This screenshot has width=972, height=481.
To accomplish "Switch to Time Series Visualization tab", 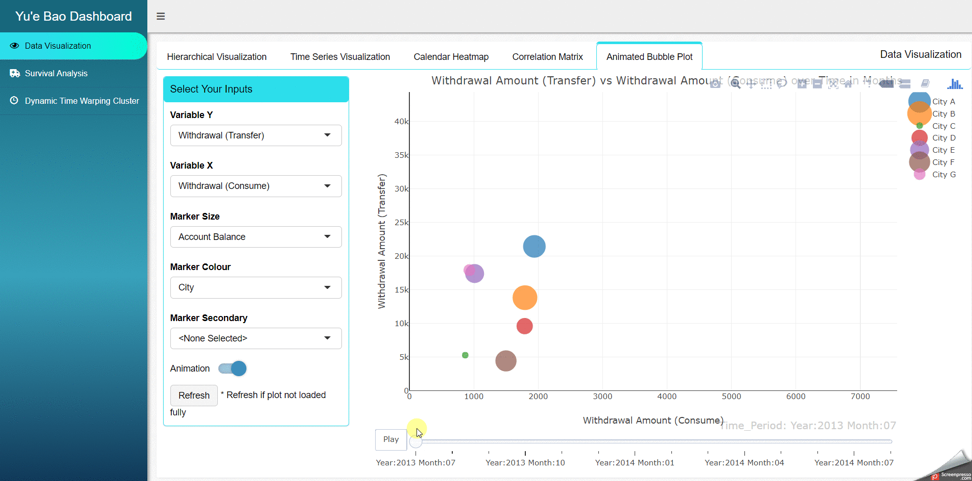I will 340,56.
